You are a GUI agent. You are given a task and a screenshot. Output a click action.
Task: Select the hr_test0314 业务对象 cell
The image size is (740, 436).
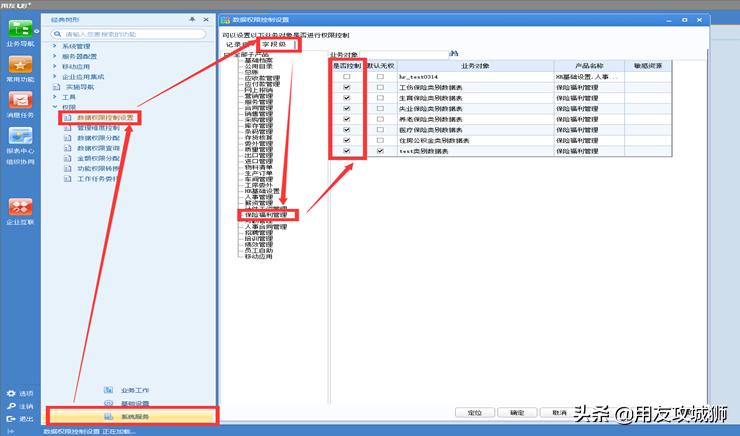[475, 76]
